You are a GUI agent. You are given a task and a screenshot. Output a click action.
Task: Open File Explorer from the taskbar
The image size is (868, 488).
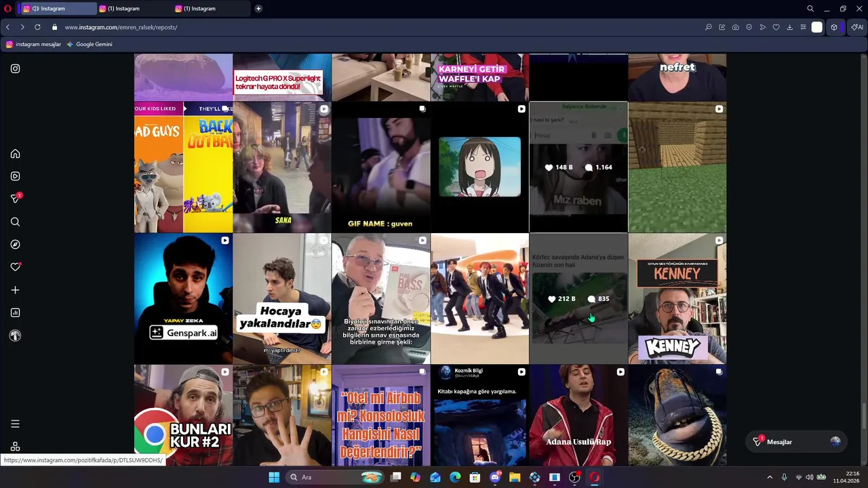pos(515,477)
